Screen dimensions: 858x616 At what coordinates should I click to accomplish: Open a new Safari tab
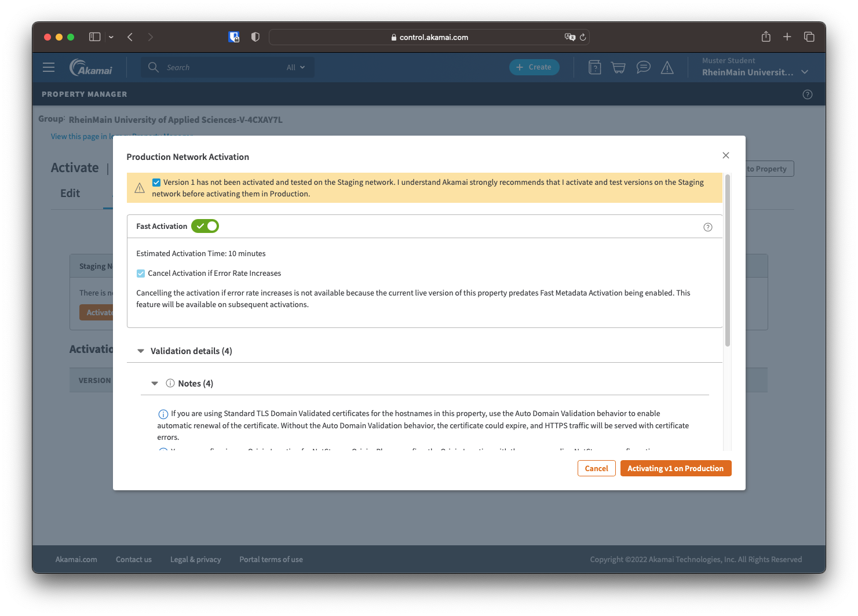(787, 37)
